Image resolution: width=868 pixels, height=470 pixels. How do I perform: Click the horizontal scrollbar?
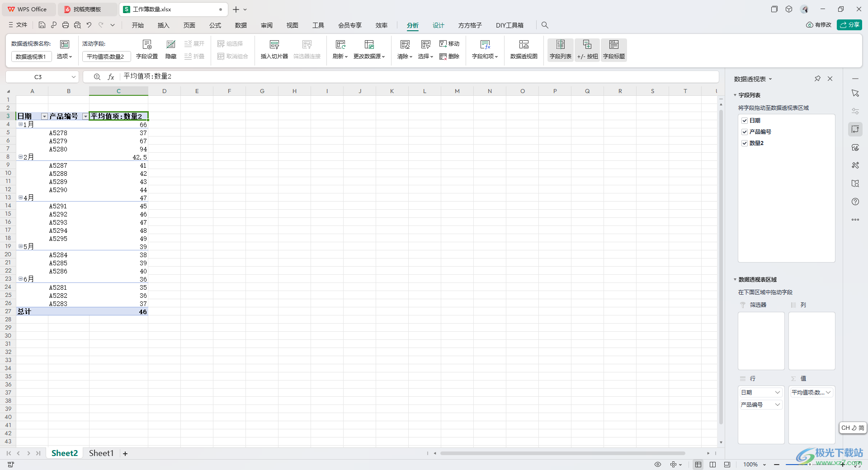tap(562, 453)
